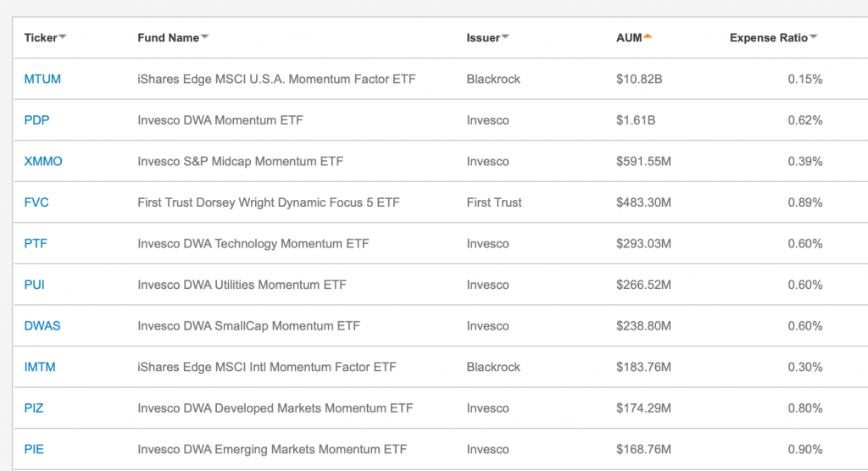Click Invesco issuer in PIE row
Screen dimensions: 868x471
click(487, 449)
